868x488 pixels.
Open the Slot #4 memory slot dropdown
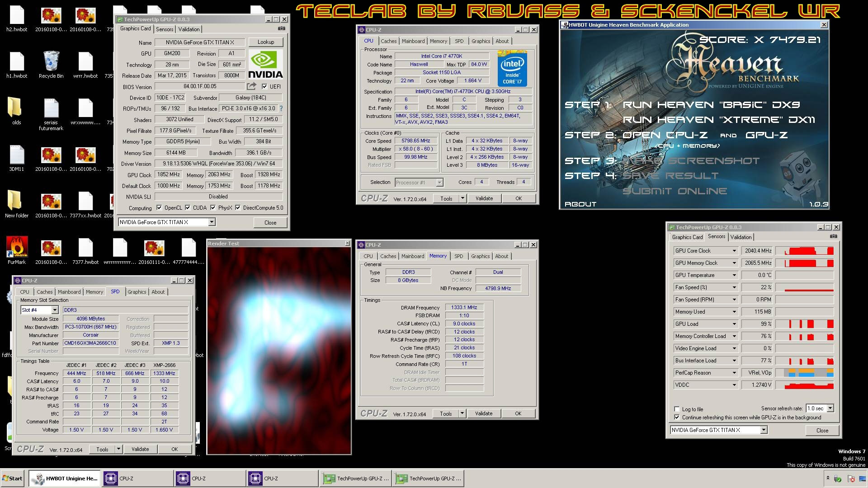point(55,310)
